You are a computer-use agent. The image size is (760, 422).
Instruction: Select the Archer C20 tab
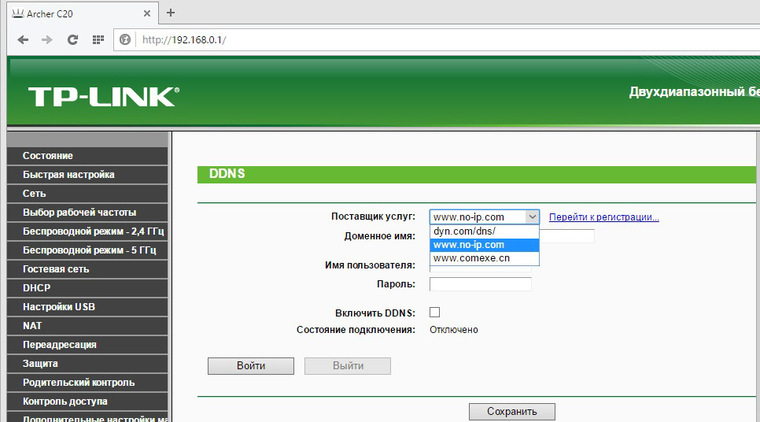[81, 14]
